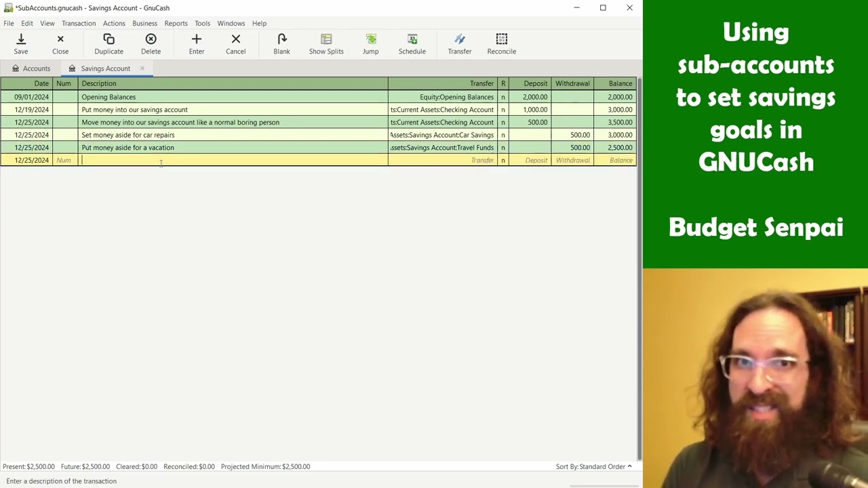The width and height of the screenshot is (868, 488).
Task: Click the Jump toolbar icon
Action: tap(370, 44)
